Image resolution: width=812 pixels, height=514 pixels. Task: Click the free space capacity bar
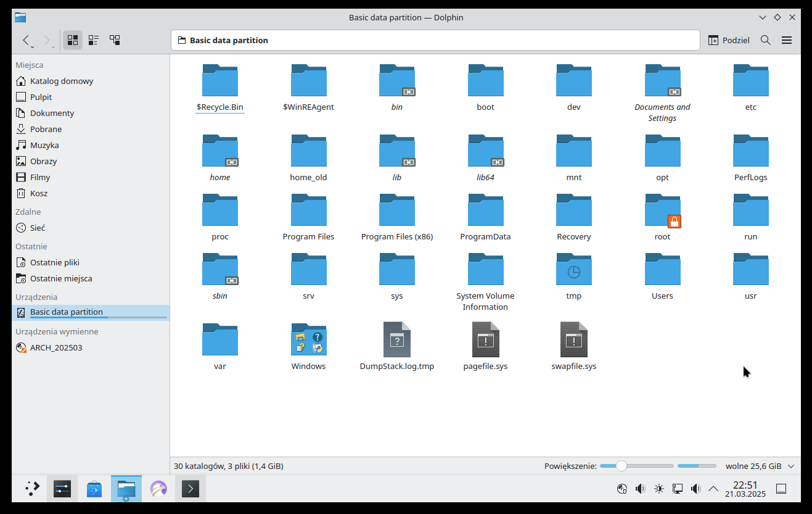[697, 466]
